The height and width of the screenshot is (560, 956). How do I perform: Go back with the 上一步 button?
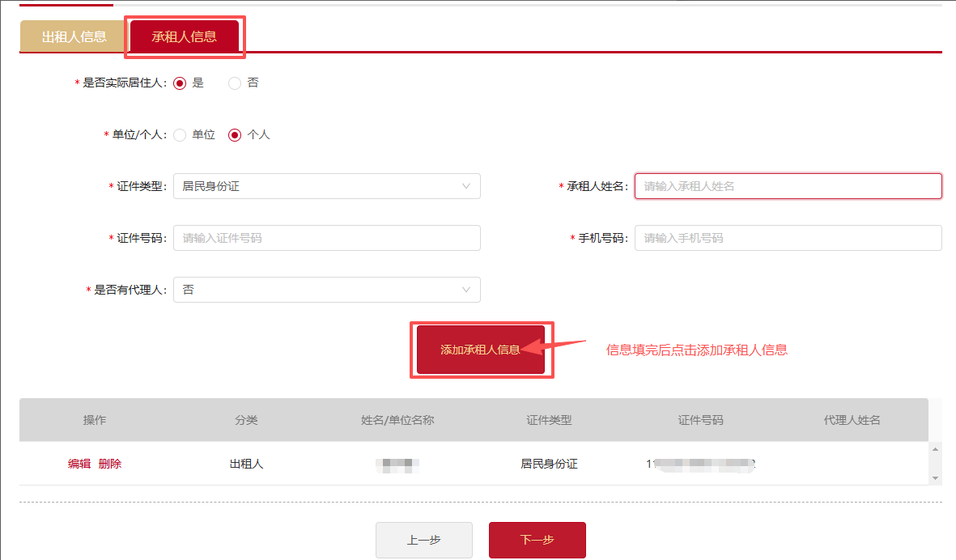pyautogui.click(x=424, y=540)
